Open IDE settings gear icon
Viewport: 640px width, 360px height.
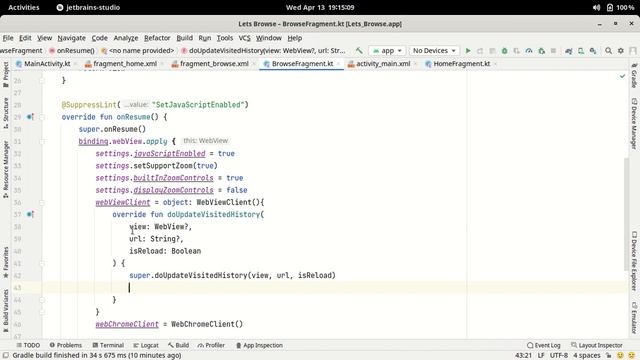tap(621, 51)
